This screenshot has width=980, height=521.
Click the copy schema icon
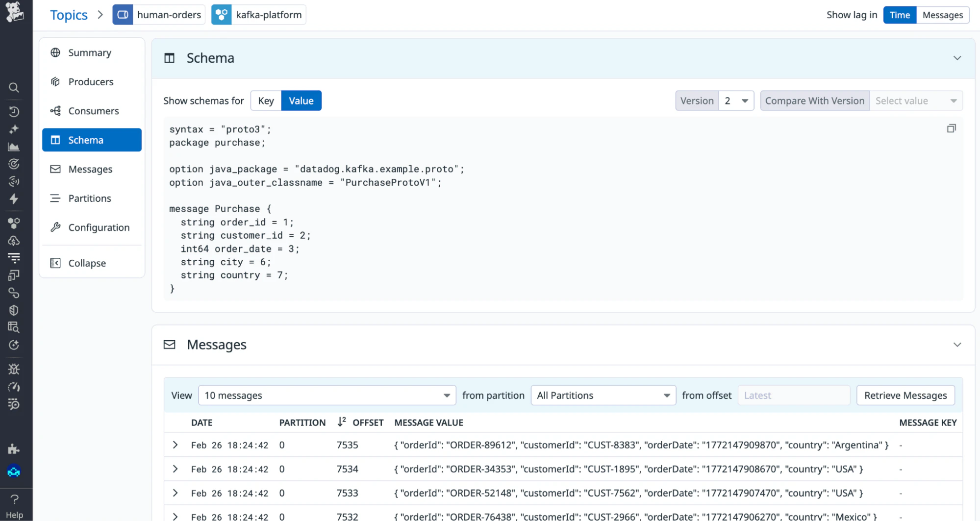[x=951, y=128]
